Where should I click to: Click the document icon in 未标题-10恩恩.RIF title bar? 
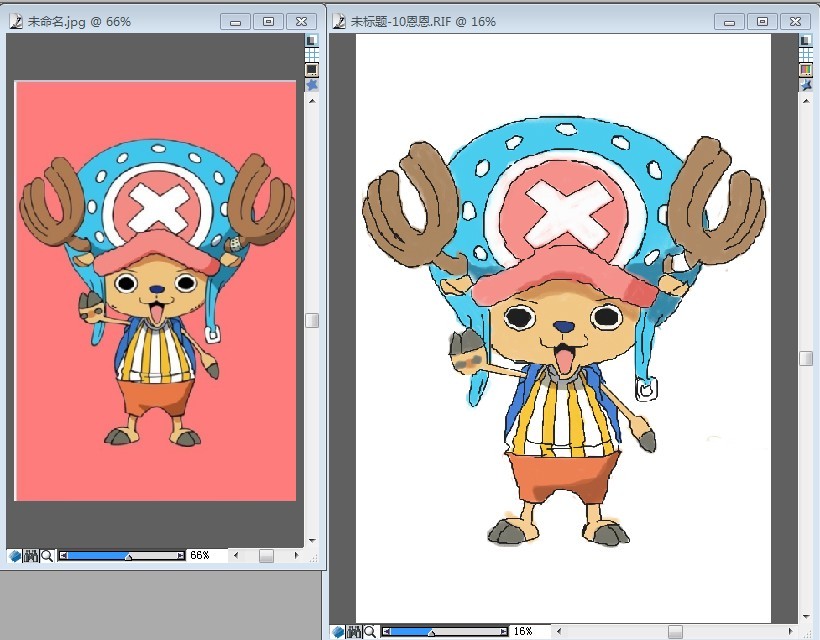coord(339,21)
